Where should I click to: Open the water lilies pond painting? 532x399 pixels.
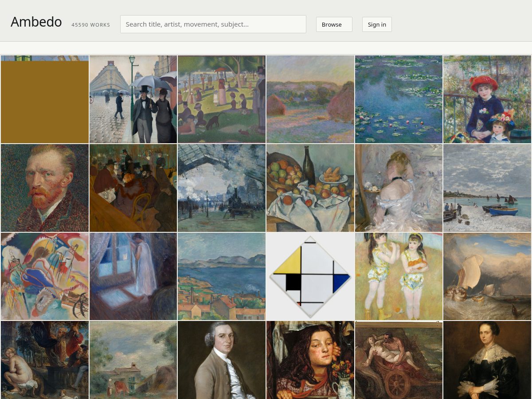(399, 99)
